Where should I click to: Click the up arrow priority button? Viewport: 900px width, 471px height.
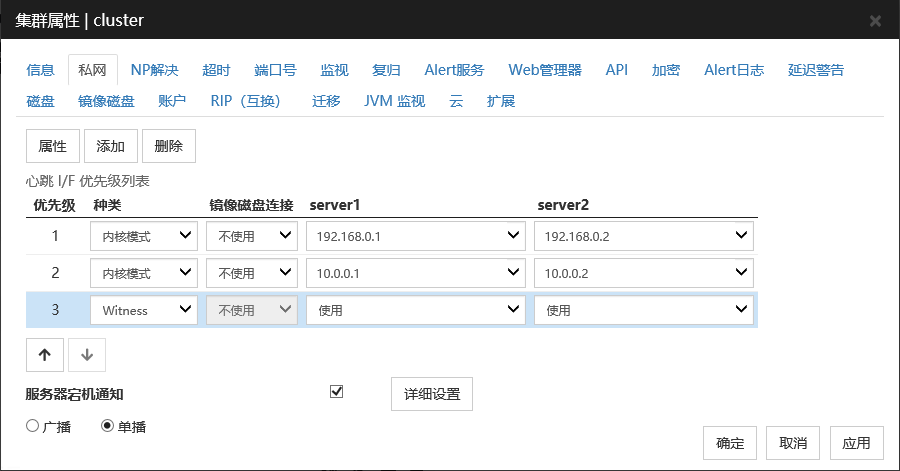pos(45,355)
